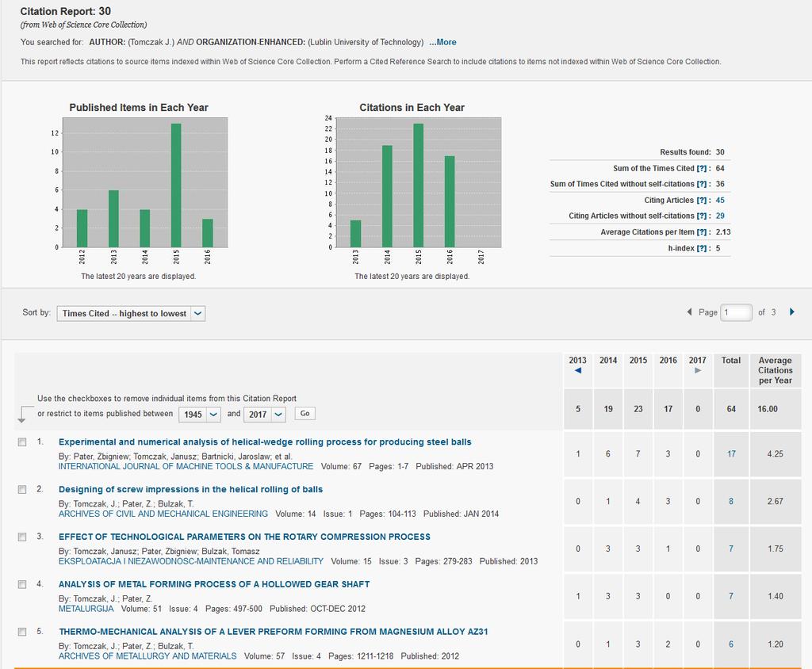Click Sum of the Times Cited value 64

pos(720,169)
